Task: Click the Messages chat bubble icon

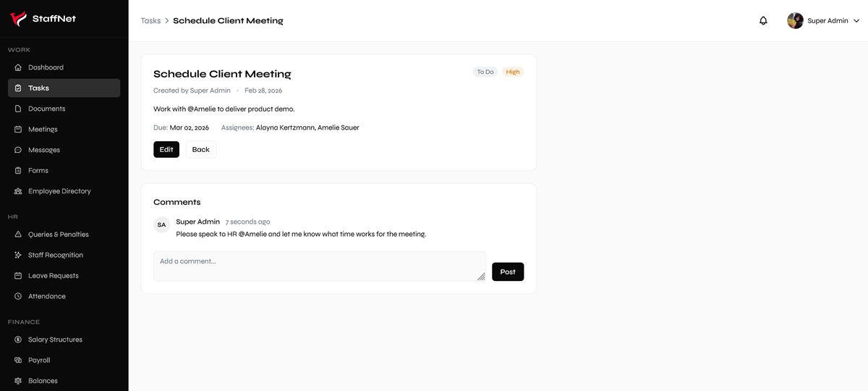Action: tap(18, 150)
